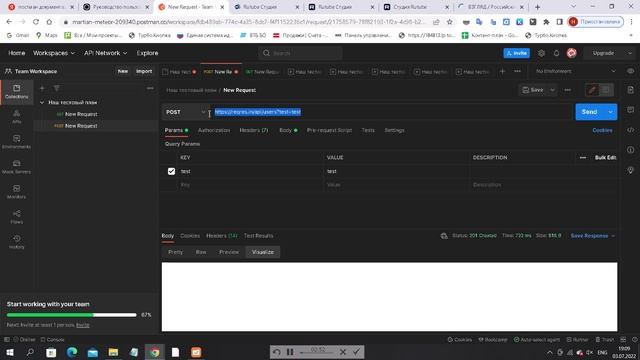The image size is (640, 360).
Task: Select the Raw response view
Action: click(201, 252)
